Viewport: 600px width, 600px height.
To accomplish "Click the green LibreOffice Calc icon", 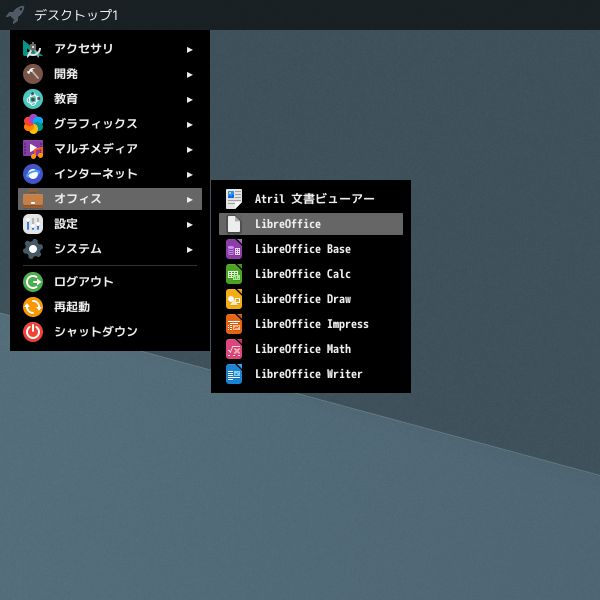I will (x=234, y=274).
